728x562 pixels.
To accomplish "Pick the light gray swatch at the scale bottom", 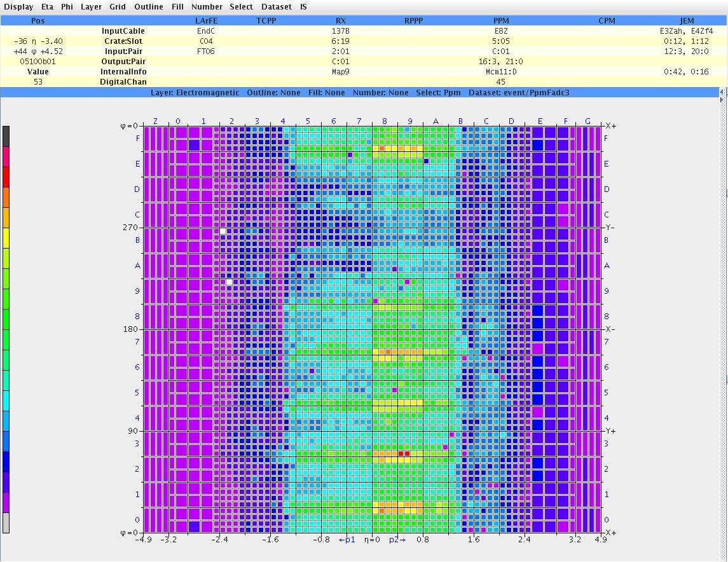I will (x=6, y=523).
